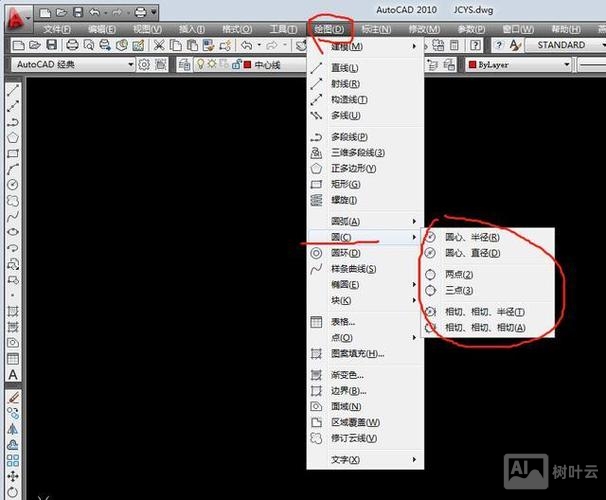Screen dimensions: 606x500
Task: Toggle the layer freeze sun icon
Action: point(210,65)
